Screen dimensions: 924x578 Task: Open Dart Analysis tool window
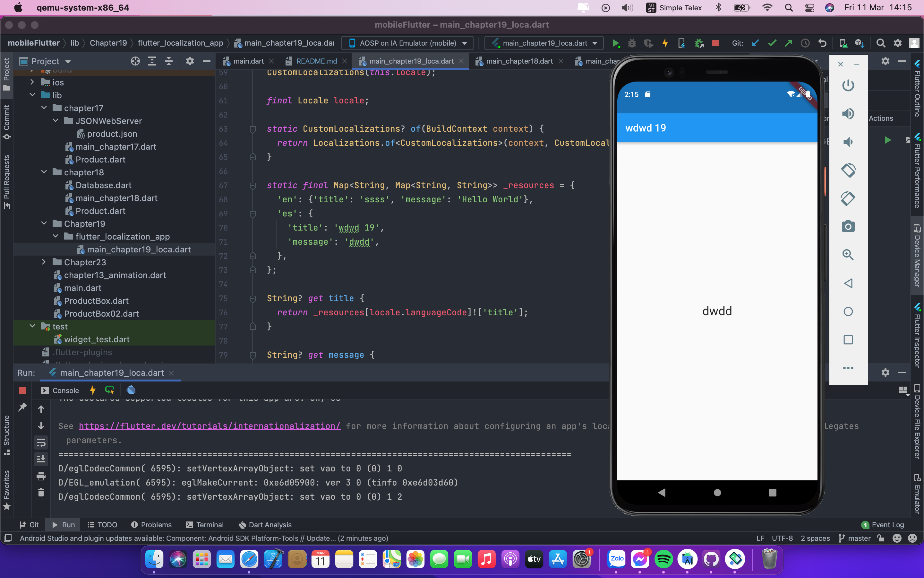265,524
